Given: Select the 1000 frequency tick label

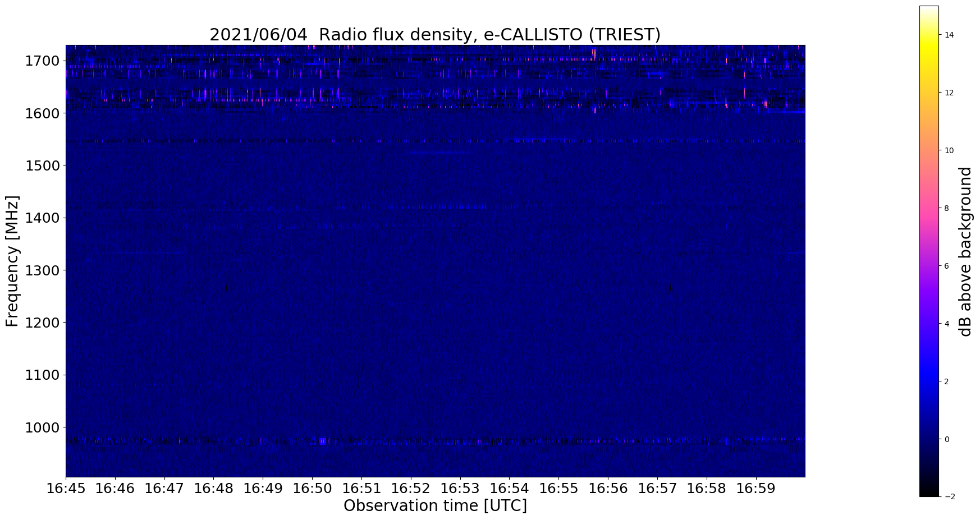Looking at the screenshot, I should [x=42, y=427].
